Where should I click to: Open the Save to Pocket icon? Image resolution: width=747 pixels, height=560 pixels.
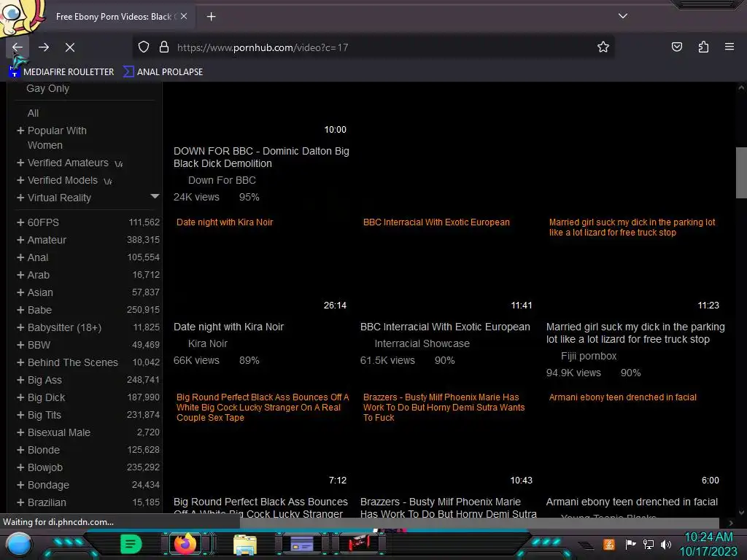click(x=676, y=47)
